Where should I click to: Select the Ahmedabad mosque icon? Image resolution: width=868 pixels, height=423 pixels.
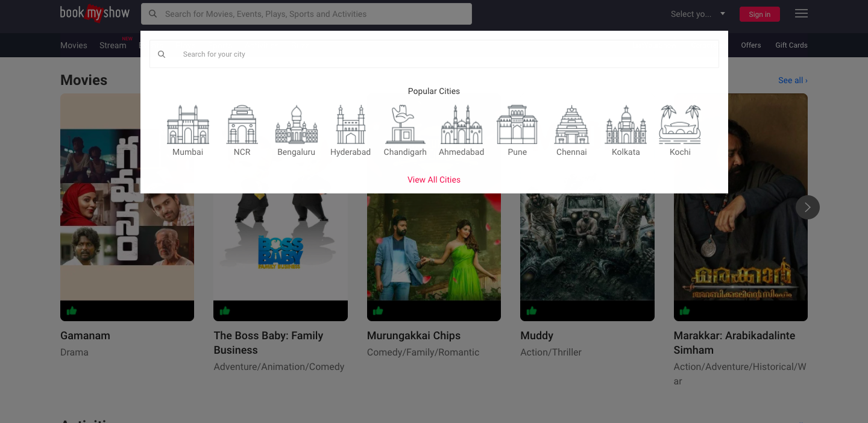(462, 125)
